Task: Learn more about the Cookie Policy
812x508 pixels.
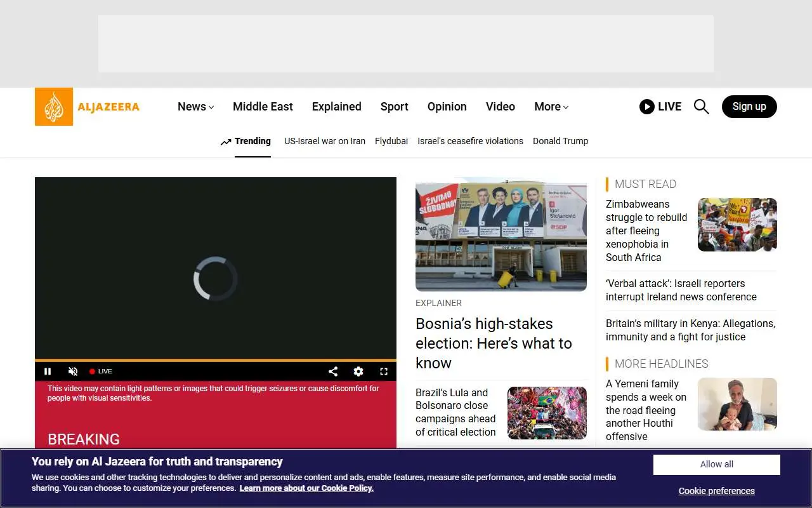Action: click(x=306, y=488)
